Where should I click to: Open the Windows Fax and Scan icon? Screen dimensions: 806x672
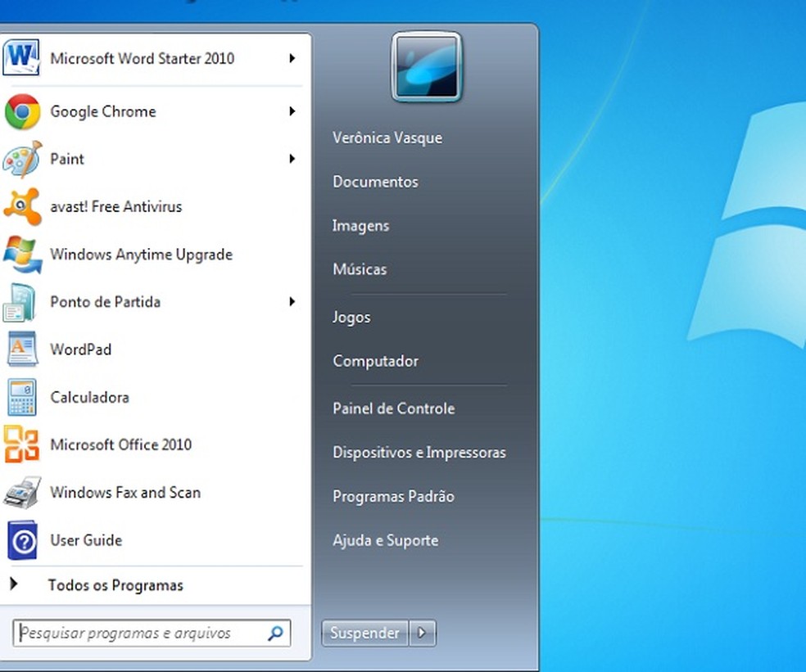[22, 492]
